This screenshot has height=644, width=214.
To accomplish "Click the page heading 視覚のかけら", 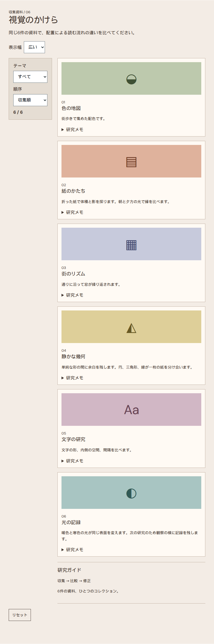I will pos(33,20).
